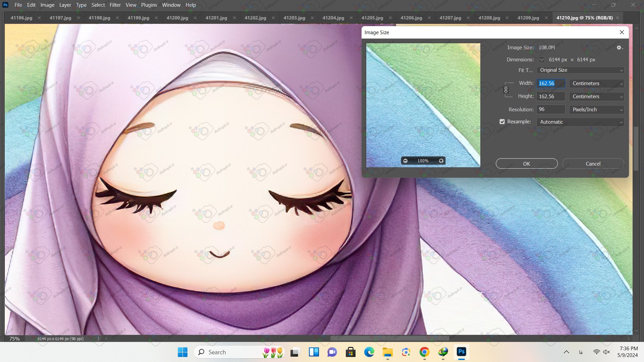Open the Chat app in taskbar
644x362 pixels.
coord(332,352)
